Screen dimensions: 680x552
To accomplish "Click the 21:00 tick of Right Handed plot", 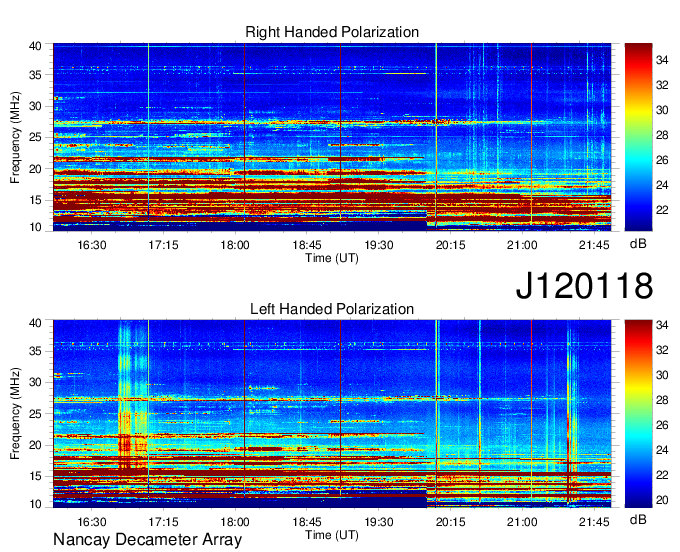I will click(522, 245).
